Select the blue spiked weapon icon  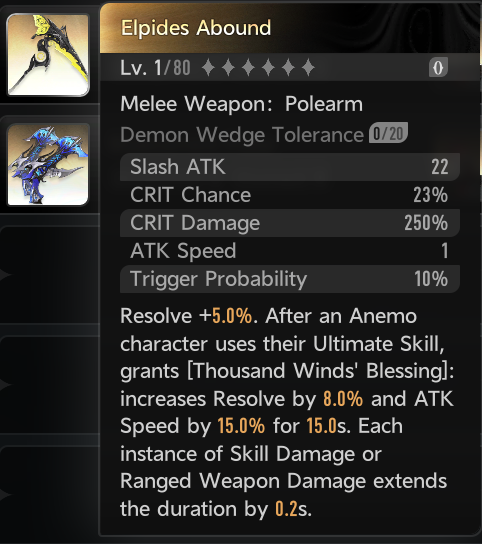(x=48, y=165)
